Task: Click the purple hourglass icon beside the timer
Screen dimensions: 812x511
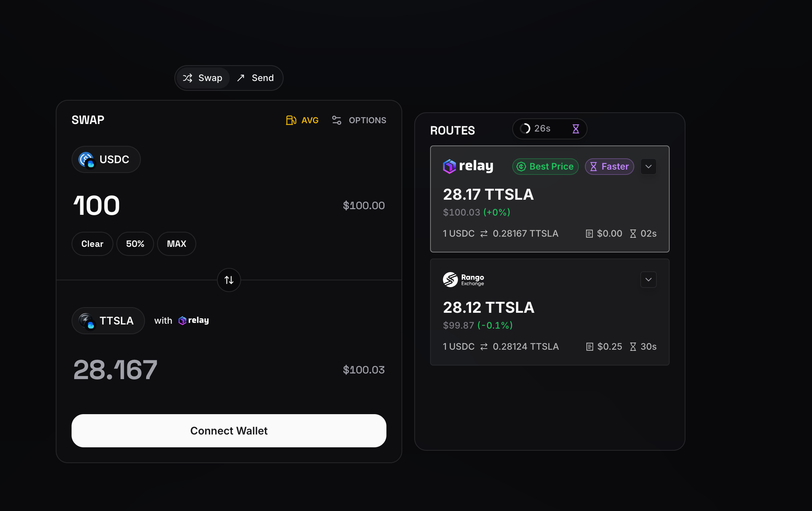Action: [x=575, y=129]
